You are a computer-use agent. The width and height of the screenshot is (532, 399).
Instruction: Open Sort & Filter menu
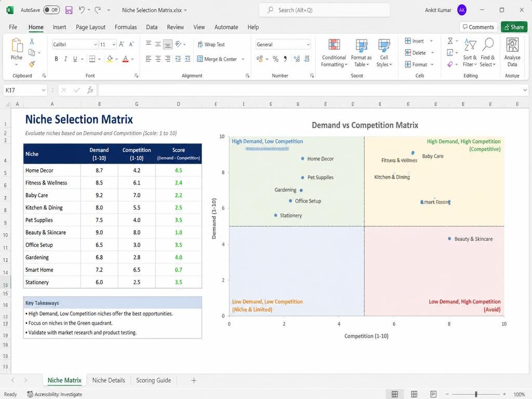(470, 53)
